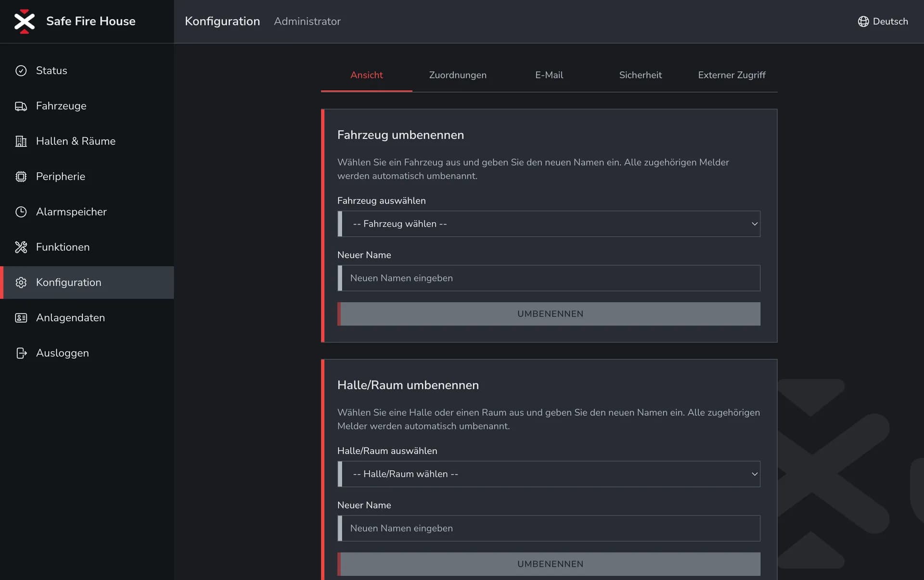Click the globe language icon

863,22
